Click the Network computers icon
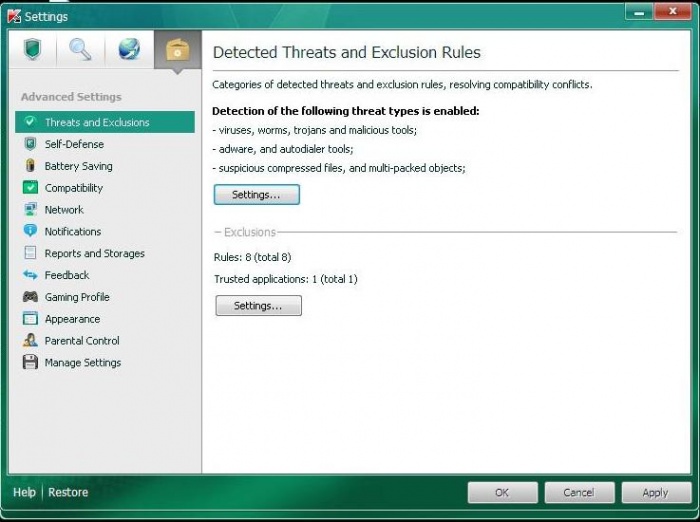Image resolution: width=700 pixels, height=522 pixels. [30, 209]
